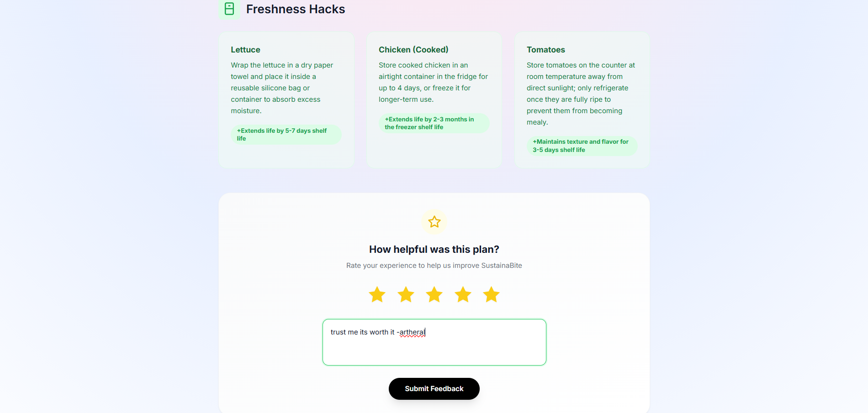Expand the Lettuce freshness card
Viewport: 868px width, 413px height.
click(x=286, y=99)
